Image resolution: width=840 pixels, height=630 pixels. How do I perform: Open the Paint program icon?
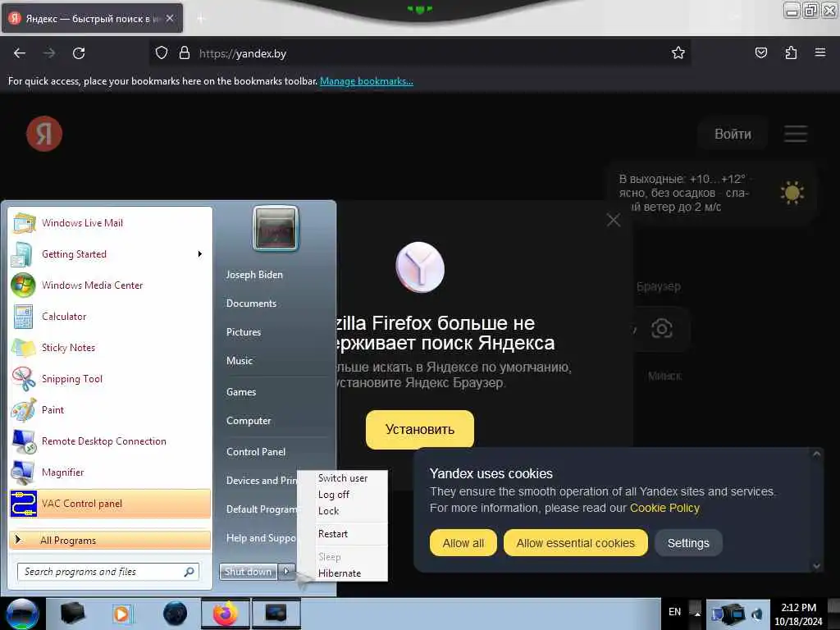23,410
